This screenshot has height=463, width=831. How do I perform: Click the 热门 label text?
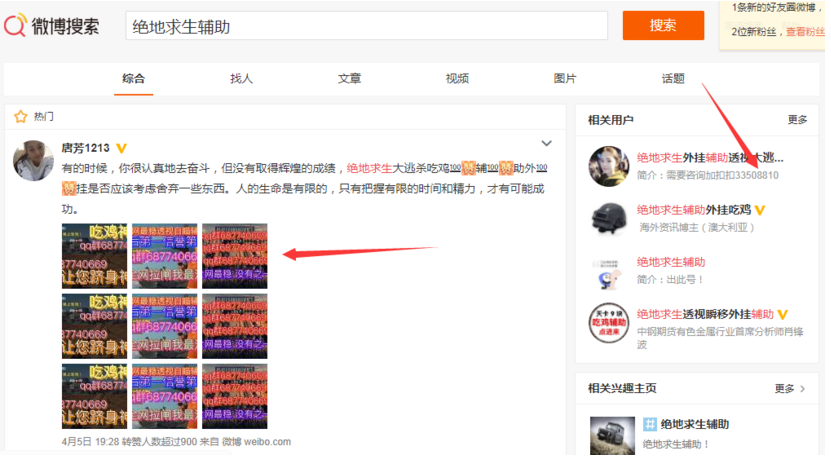pos(43,117)
